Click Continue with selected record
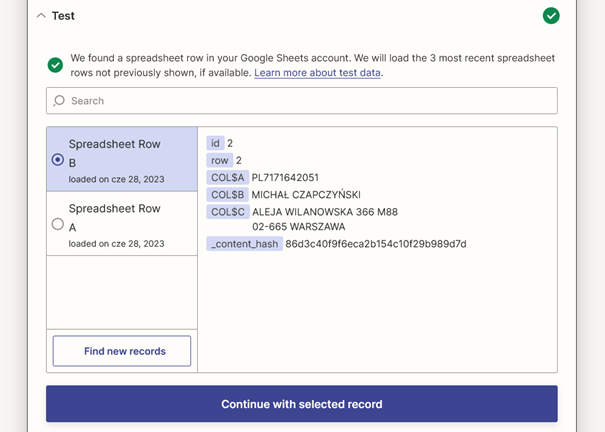605x432 pixels. click(302, 404)
